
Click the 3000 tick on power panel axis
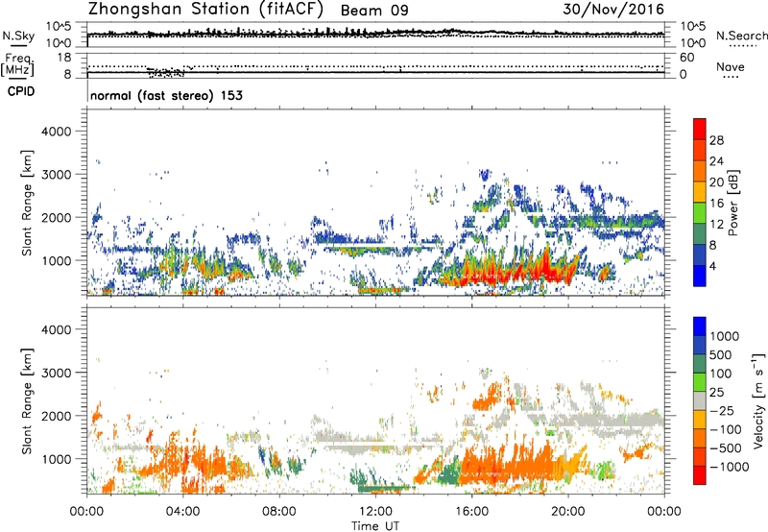(56, 175)
